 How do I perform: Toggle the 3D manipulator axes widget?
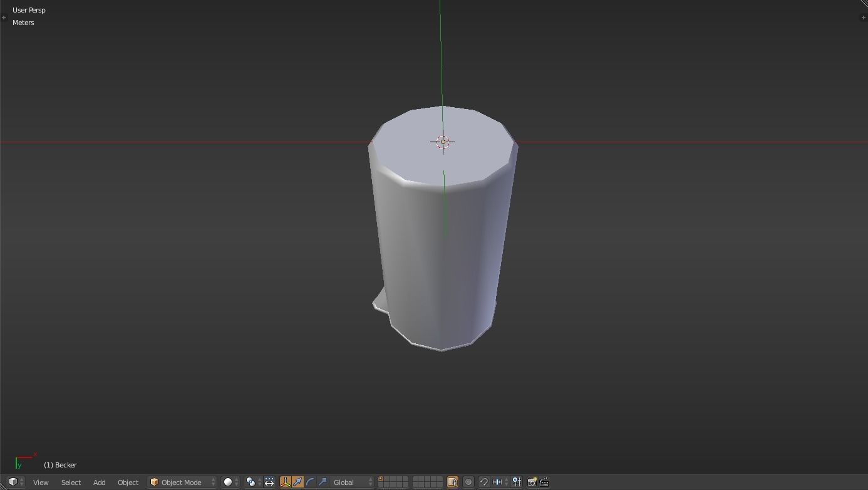point(286,482)
